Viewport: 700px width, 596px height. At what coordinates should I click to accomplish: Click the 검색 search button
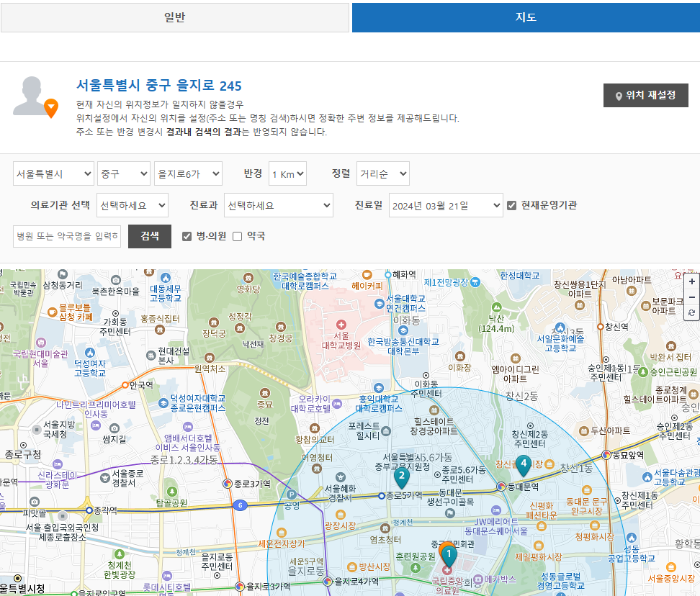(x=150, y=236)
